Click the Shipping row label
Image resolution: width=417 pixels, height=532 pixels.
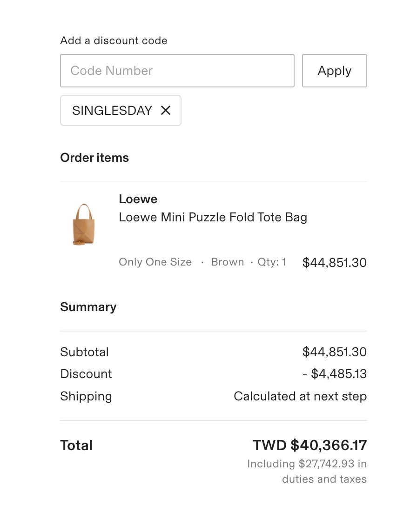86,396
